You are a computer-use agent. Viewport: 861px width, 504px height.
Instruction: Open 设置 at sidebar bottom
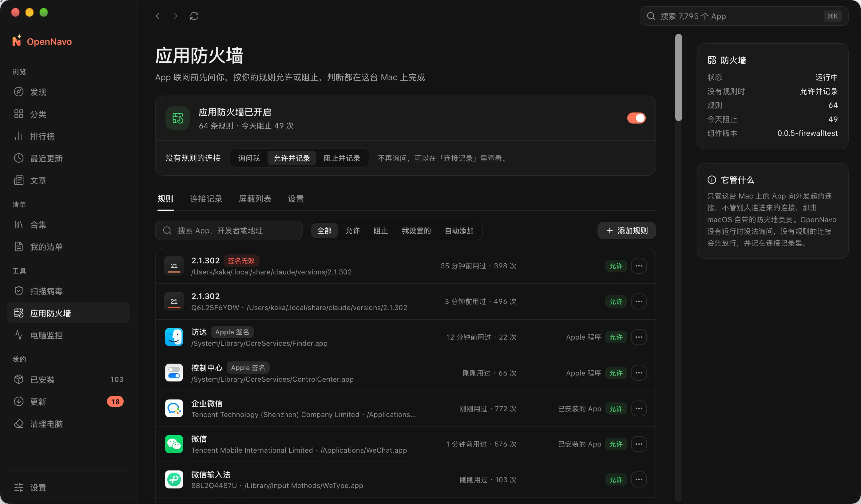68,487
